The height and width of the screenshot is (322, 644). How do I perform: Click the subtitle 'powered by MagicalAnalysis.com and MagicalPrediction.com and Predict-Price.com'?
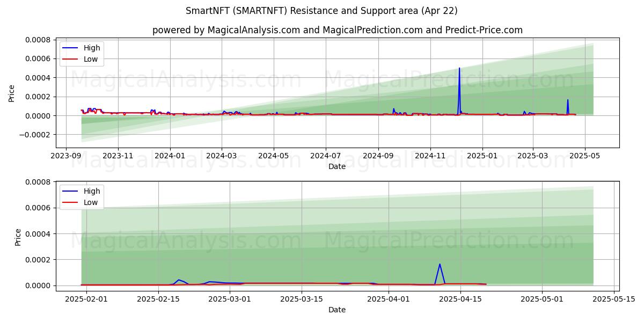pyautogui.click(x=338, y=30)
